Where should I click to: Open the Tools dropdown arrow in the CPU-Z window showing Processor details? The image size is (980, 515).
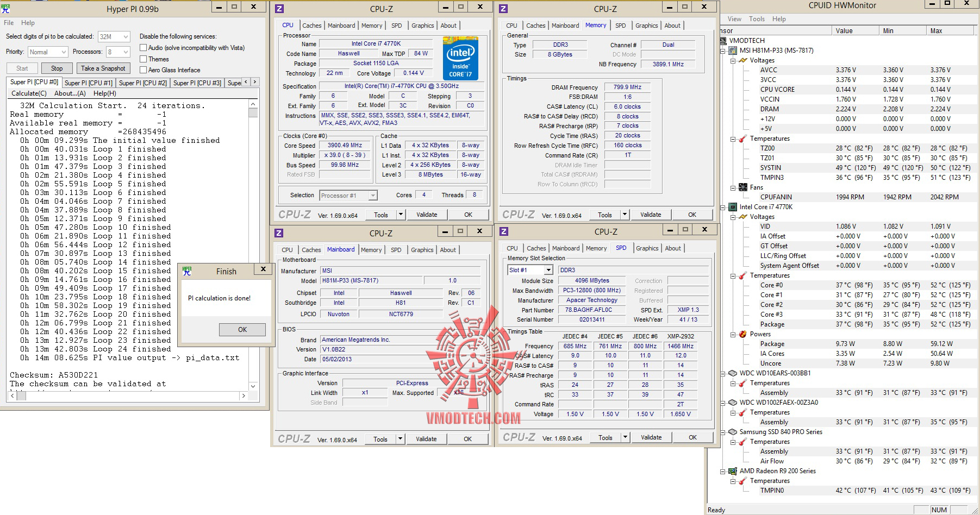tap(401, 215)
